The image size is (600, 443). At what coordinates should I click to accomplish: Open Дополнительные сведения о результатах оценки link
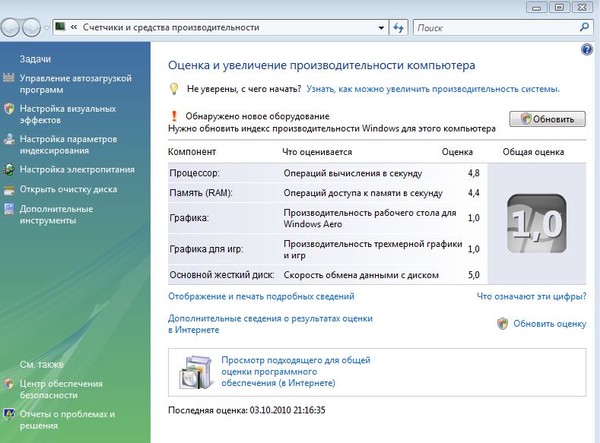pyautogui.click(x=270, y=324)
